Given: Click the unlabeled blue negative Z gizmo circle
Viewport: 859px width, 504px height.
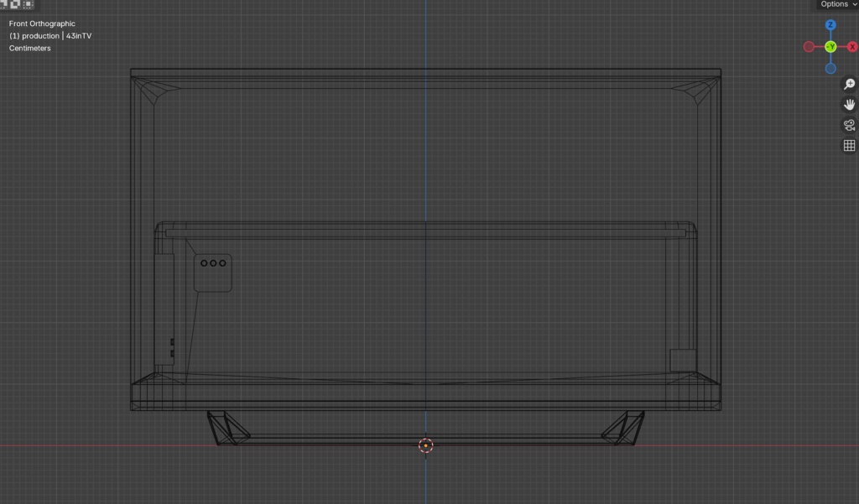Looking at the screenshot, I should (830, 69).
